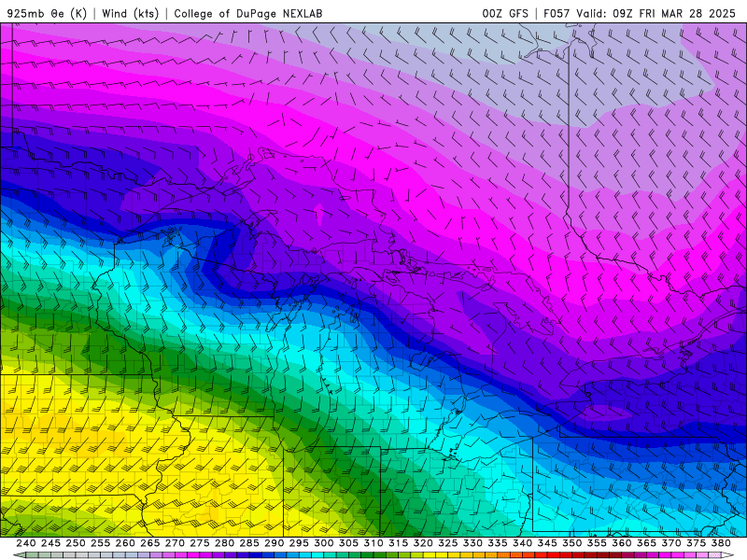Click the 255 color scale label
Image resolution: width=747 pixels, height=560 pixels.
coord(100,543)
